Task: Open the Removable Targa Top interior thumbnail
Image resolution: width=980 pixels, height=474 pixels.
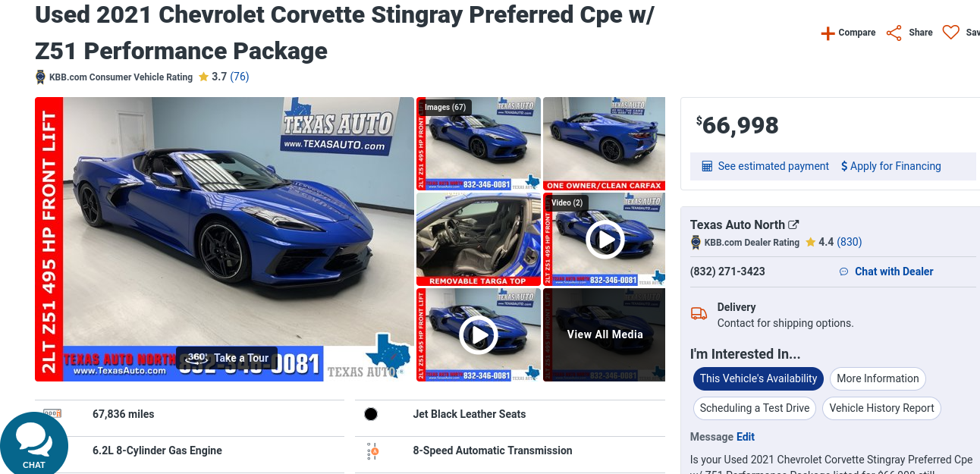Action: (479, 239)
